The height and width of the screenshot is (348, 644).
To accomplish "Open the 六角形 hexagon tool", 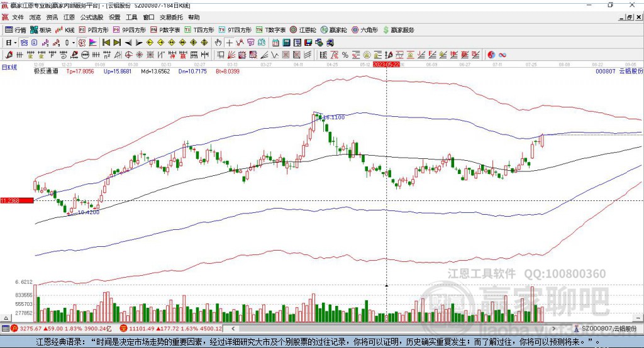I will click(365, 30).
